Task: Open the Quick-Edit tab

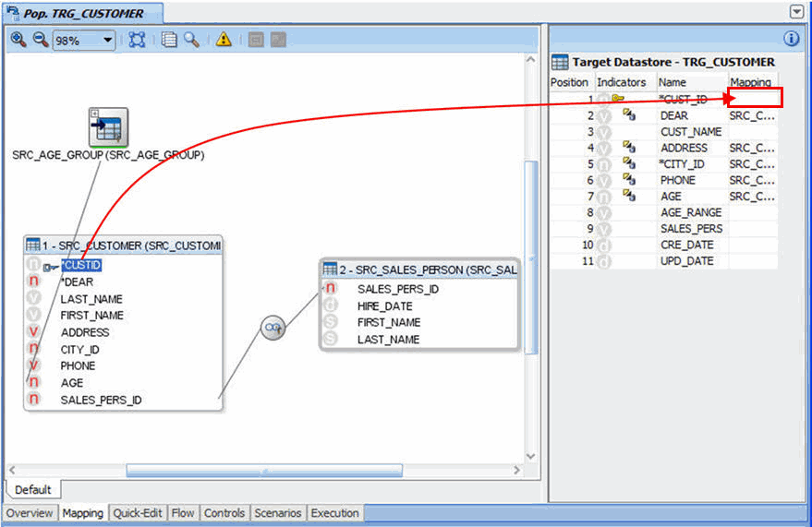Action: pyautogui.click(x=138, y=513)
